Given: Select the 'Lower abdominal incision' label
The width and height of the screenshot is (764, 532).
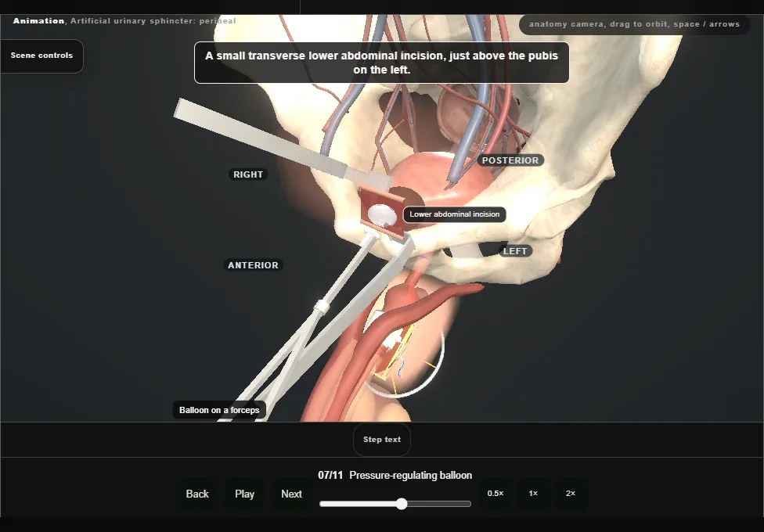Looking at the screenshot, I should click(455, 214).
